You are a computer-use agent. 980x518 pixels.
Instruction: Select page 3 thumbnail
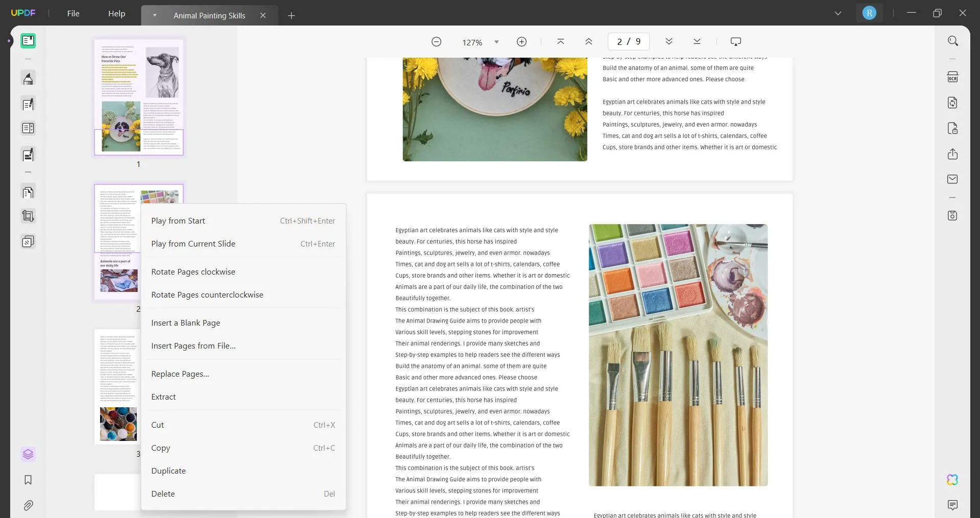(118, 386)
